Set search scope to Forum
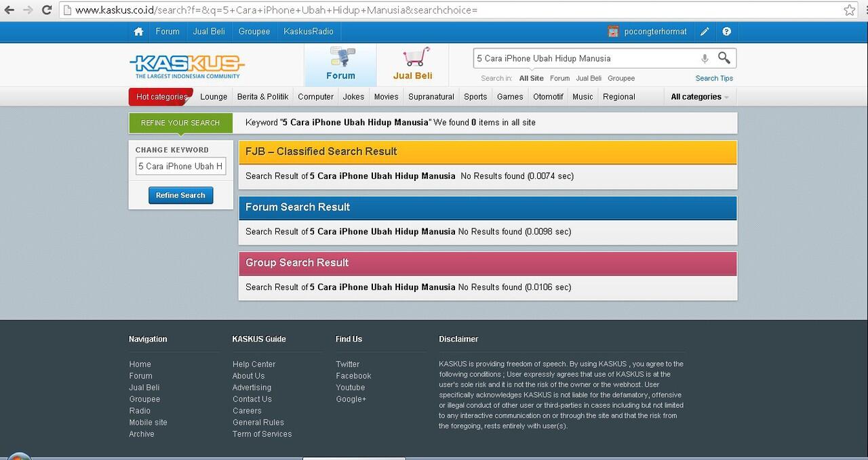 pos(559,79)
